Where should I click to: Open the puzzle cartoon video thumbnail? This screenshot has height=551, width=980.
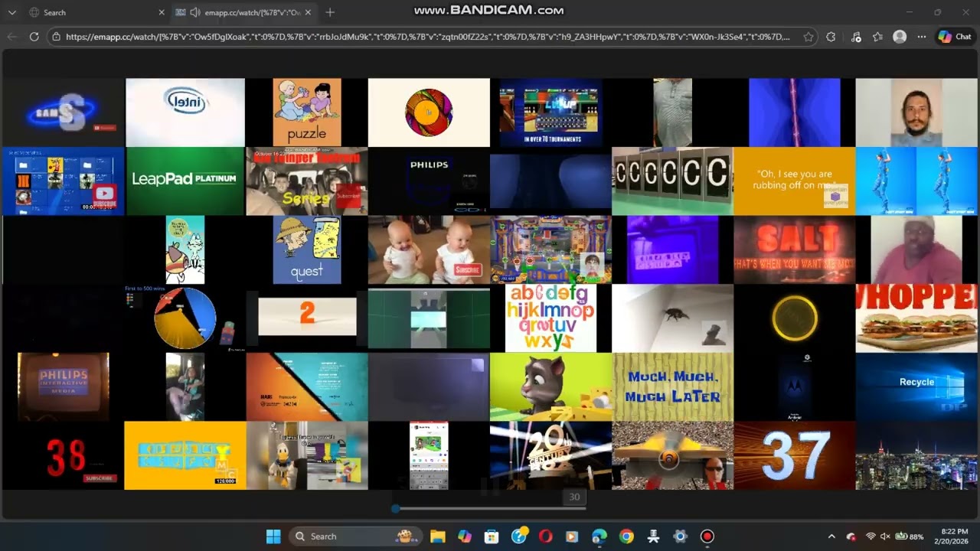[x=307, y=112]
